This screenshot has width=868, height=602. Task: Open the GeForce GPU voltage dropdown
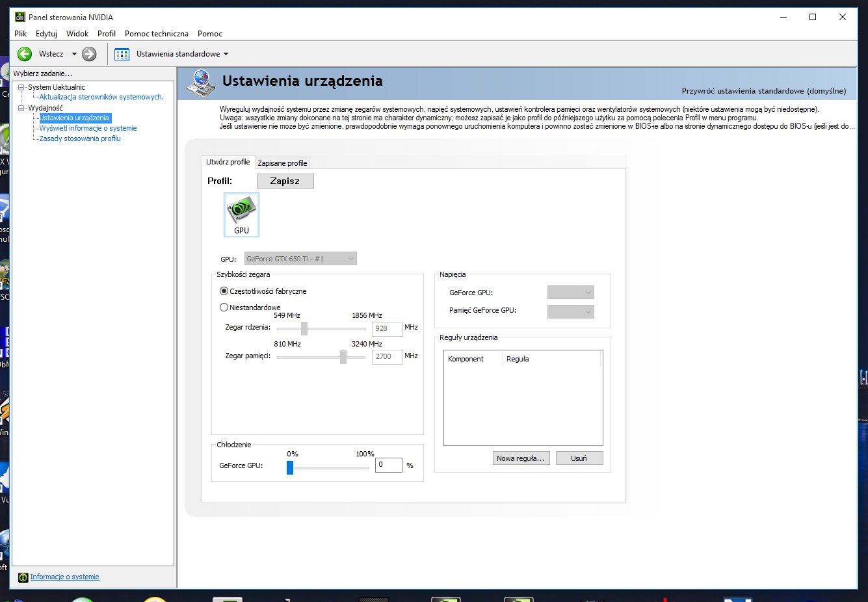pos(571,293)
